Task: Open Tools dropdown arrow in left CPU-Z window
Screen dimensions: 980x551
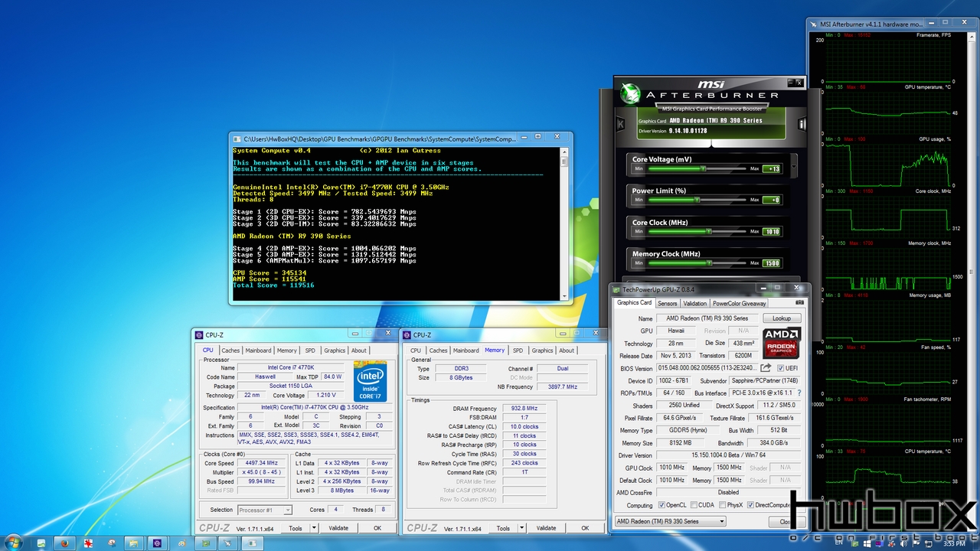Action: 314,528
